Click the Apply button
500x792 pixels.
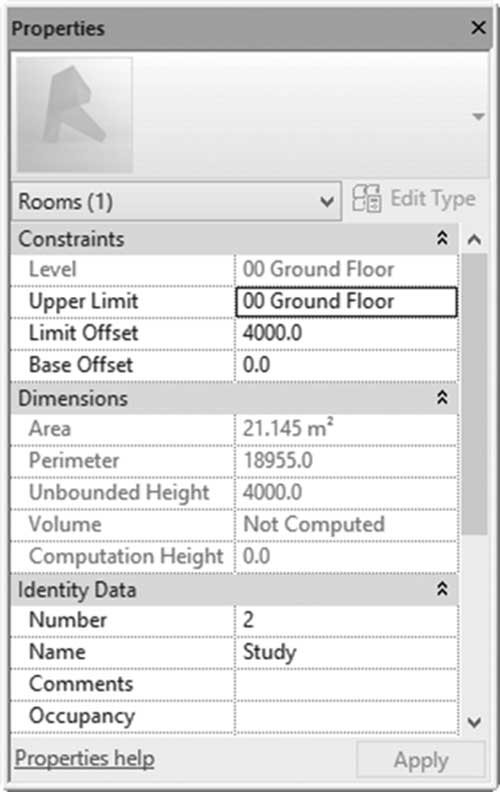(421, 760)
